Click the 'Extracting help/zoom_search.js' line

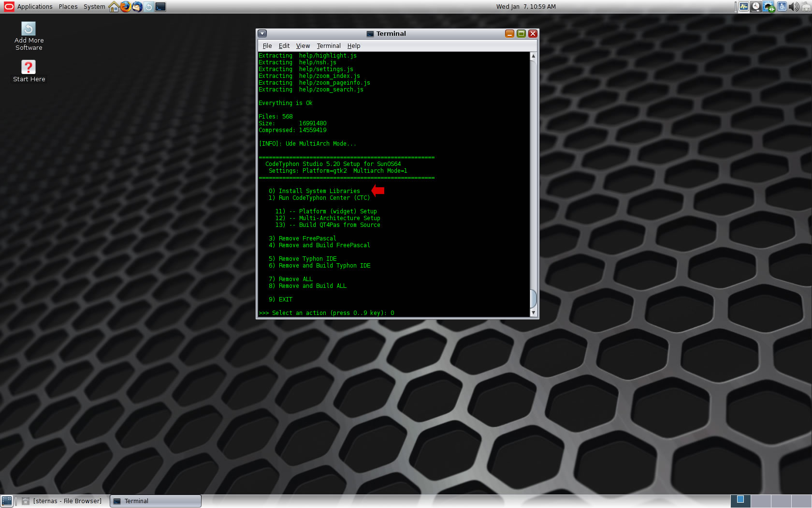point(311,90)
